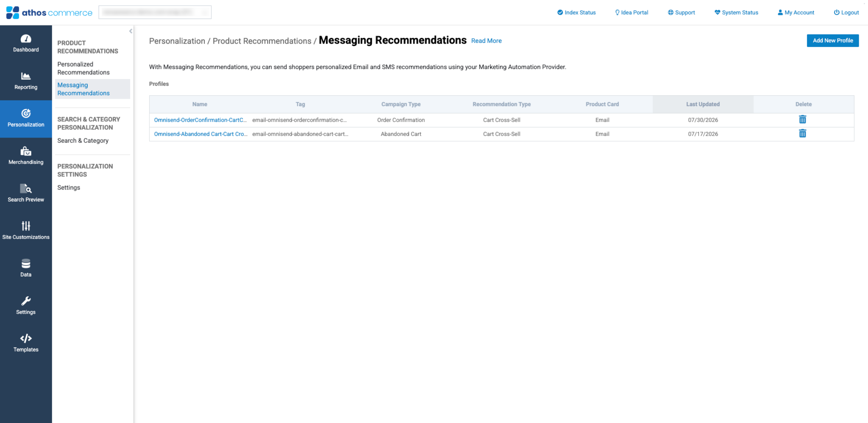This screenshot has width=868, height=423.
Task: Go to Merchandising section
Action: pyautogui.click(x=26, y=156)
